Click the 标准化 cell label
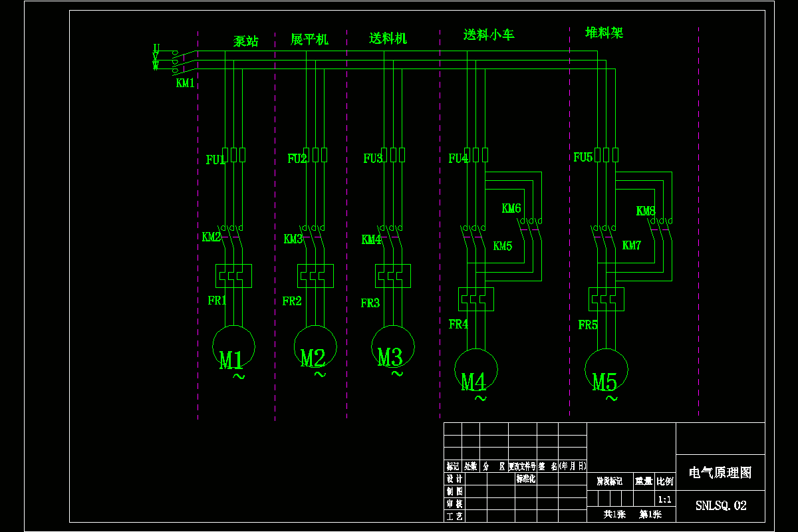The image size is (798, 532). click(525, 479)
